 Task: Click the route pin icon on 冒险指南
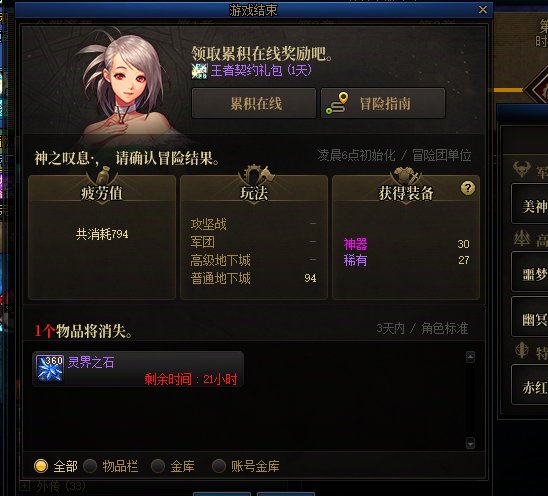click(337, 103)
